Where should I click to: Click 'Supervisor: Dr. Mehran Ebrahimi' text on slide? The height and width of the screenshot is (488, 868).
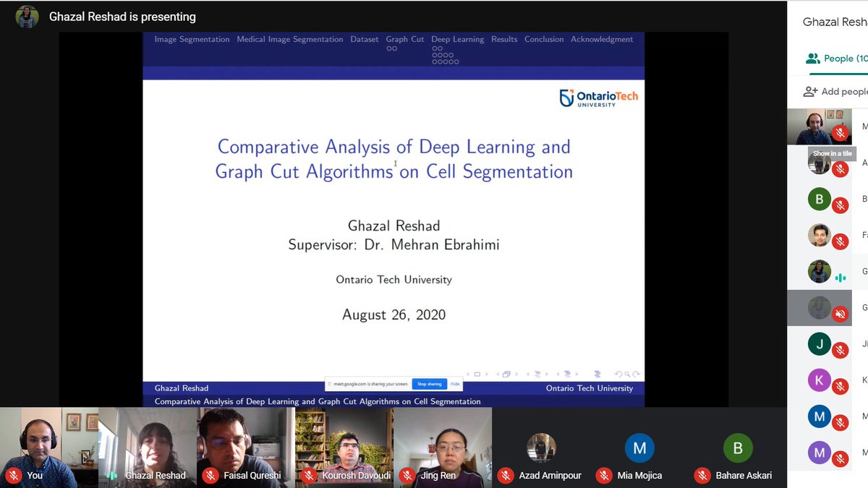click(x=393, y=244)
